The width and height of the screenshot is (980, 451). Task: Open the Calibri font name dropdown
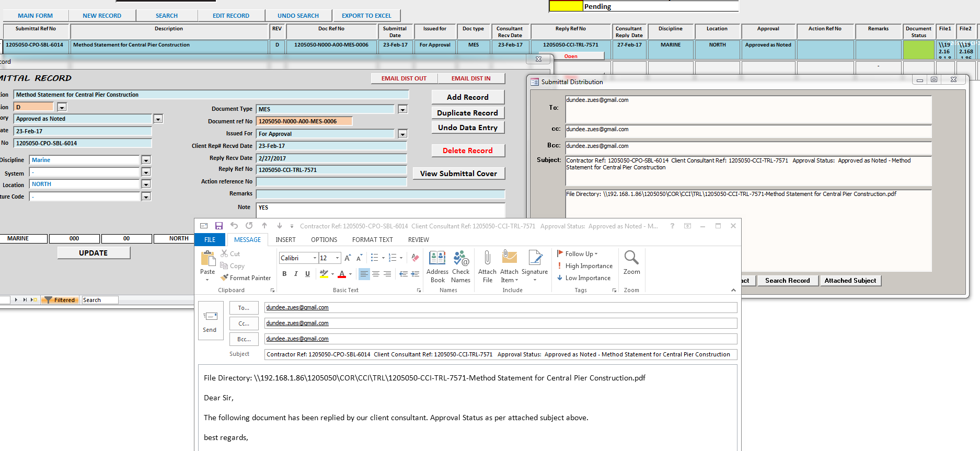click(315, 258)
